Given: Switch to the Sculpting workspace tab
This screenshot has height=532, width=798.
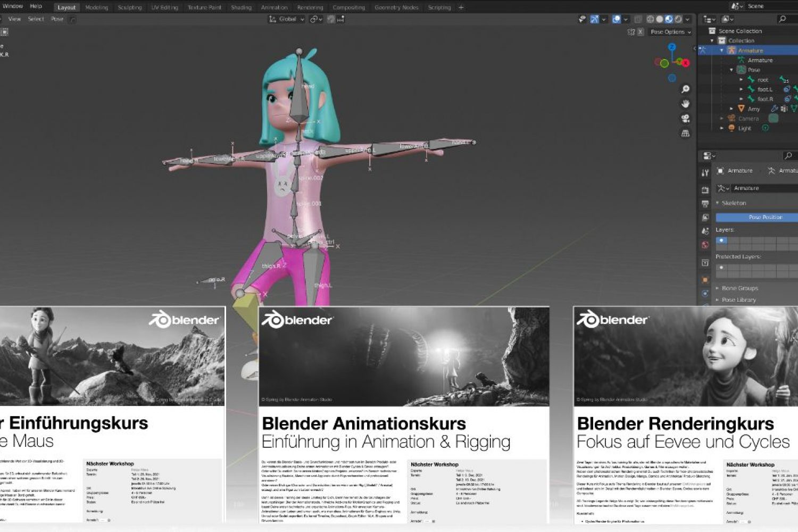Looking at the screenshot, I should (x=130, y=7).
